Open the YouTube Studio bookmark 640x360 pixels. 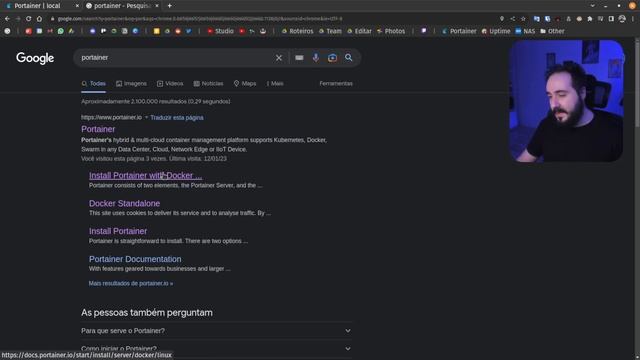pyautogui.click(x=220, y=31)
